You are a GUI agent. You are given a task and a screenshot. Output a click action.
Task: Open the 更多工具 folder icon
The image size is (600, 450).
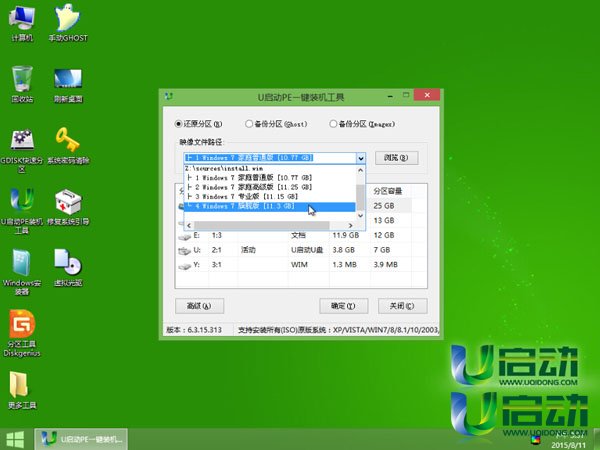click(22, 390)
